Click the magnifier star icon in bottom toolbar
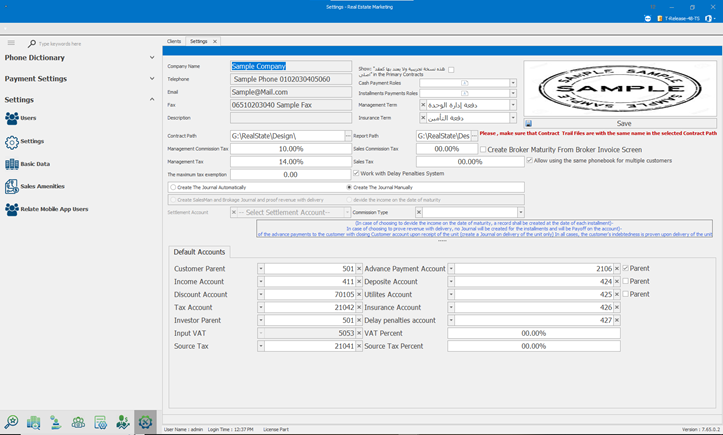 click(x=11, y=423)
